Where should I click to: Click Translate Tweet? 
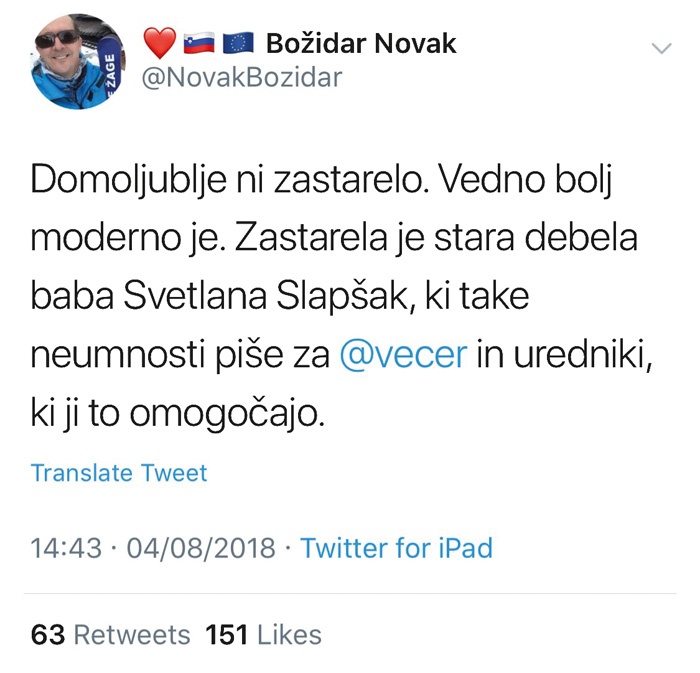(x=119, y=473)
